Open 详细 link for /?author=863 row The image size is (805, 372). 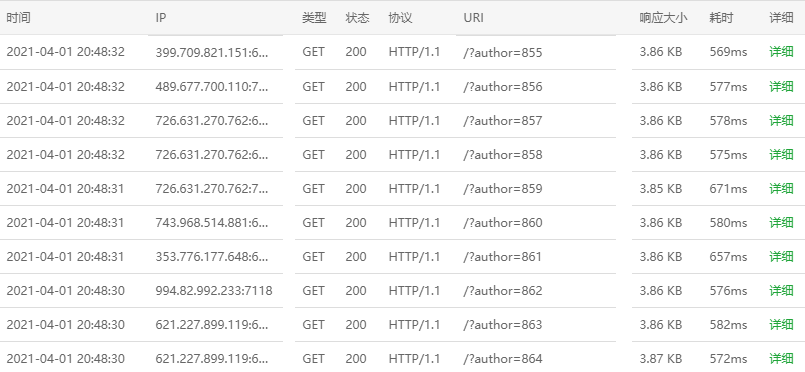(781, 324)
